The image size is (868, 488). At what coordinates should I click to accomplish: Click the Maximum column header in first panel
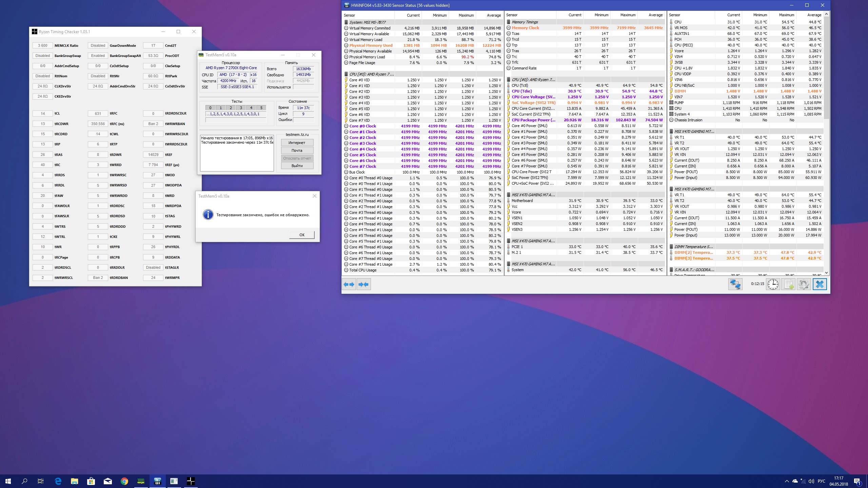[466, 15]
